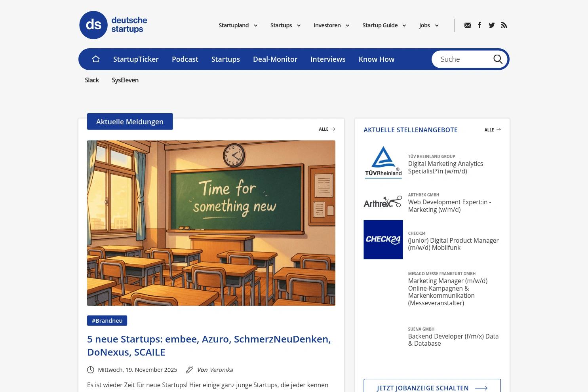Open the Interviews section
The width and height of the screenshot is (588, 392).
tap(328, 59)
